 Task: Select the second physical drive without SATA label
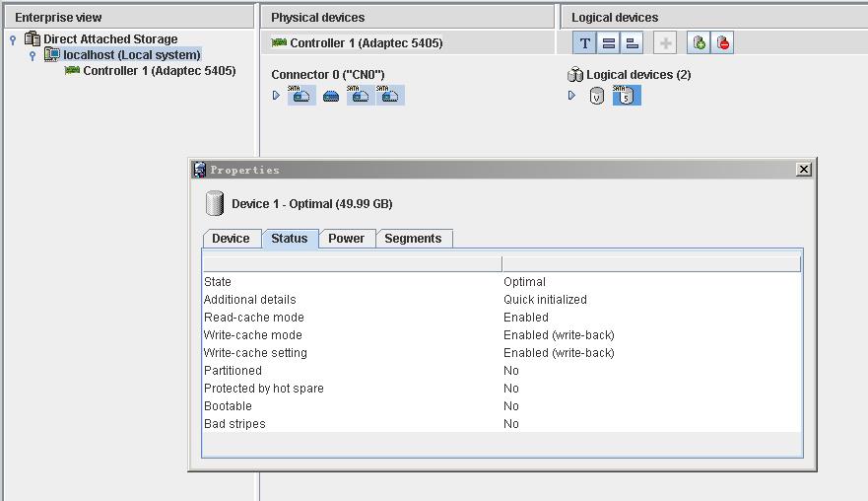click(331, 97)
